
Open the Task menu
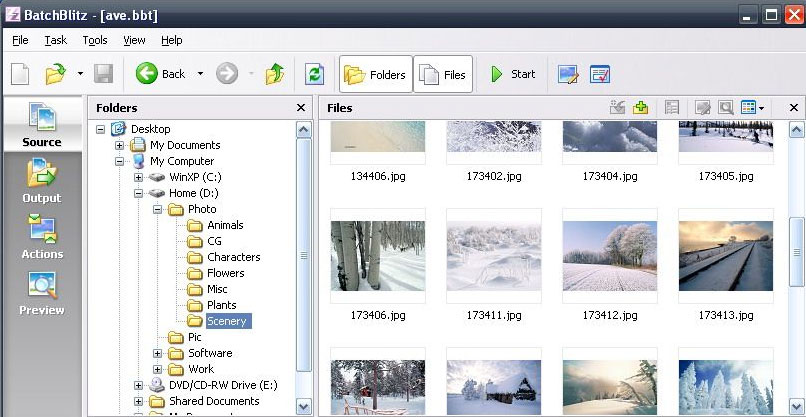[x=55, y=40]
